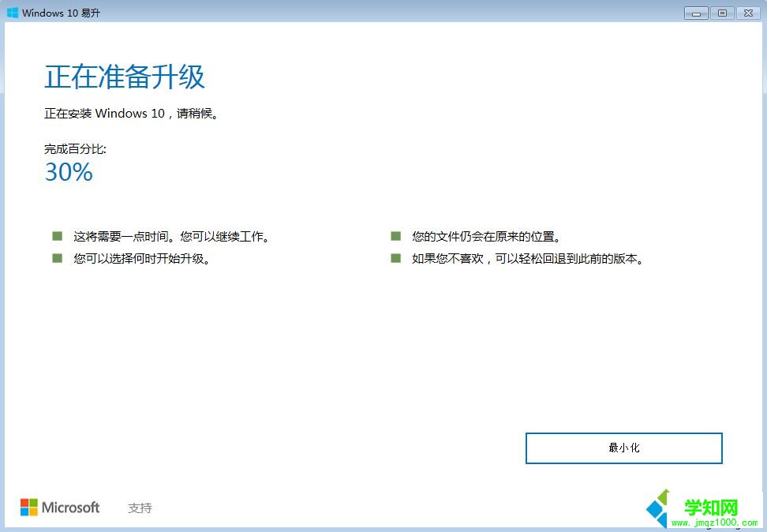The image size is (767, 532).
Task: Click the Windows logo in the title bar
Action: (13, 13)
